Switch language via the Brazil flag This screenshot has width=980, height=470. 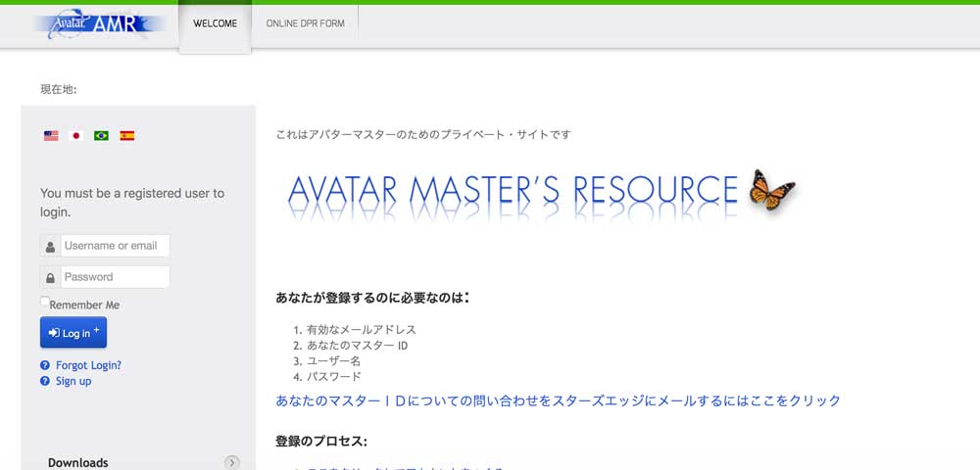[101, 135]
